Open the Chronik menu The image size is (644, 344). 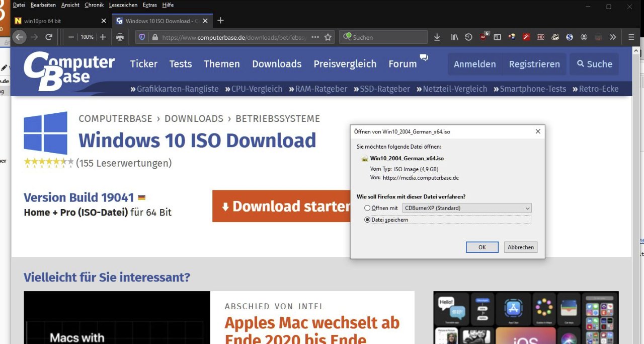tap(94, 5)
